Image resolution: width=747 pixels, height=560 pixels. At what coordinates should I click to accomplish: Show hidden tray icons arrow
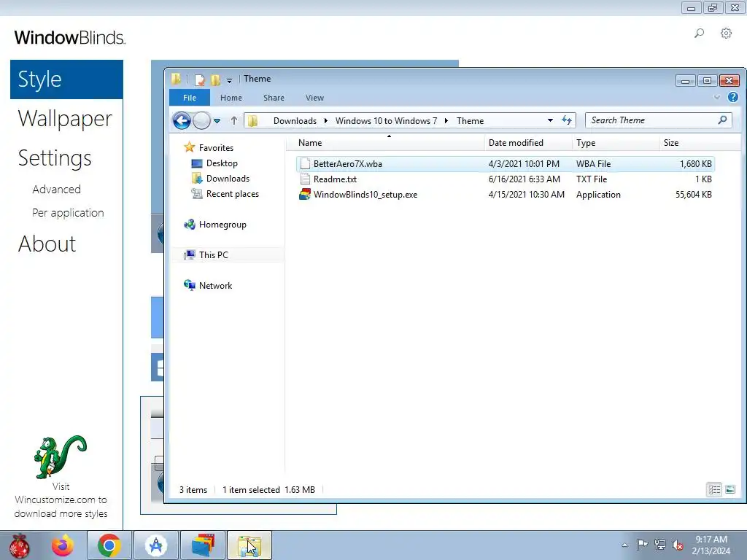tap(624, 545)
